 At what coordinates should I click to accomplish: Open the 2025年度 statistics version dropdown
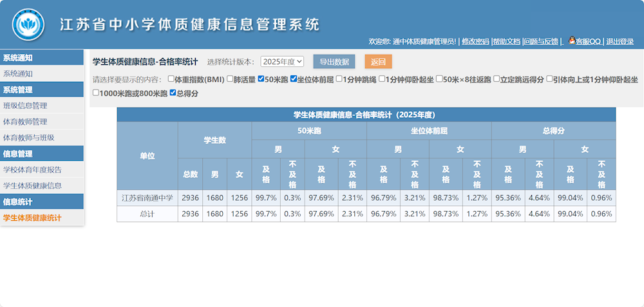click(x=282, y=62)
